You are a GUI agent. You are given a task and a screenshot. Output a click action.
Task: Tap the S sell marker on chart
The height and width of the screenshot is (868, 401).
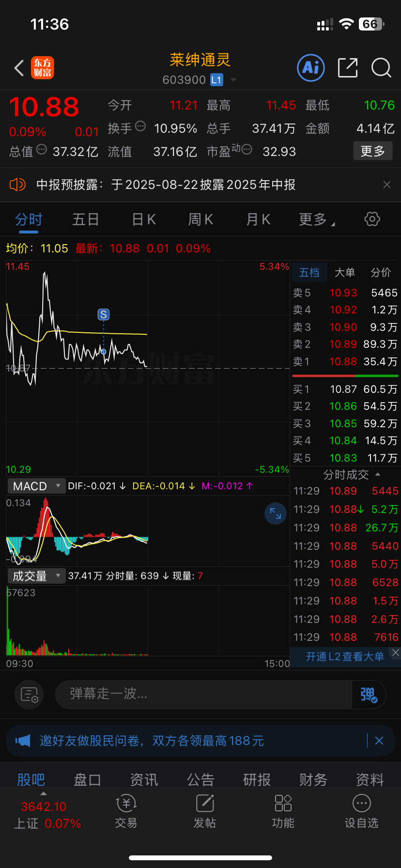click(x=103, y=315)
